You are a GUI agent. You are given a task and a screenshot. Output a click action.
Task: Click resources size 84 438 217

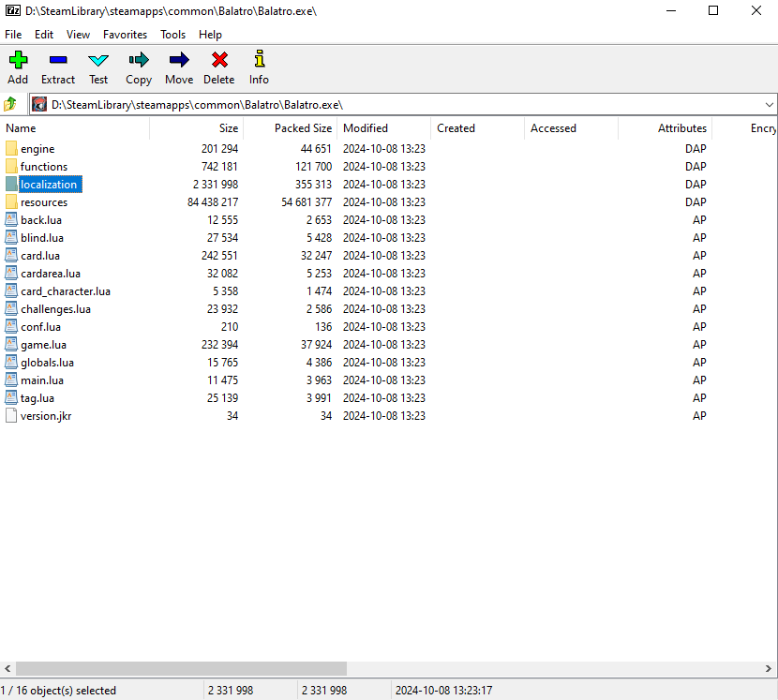[x=213, y=201]
